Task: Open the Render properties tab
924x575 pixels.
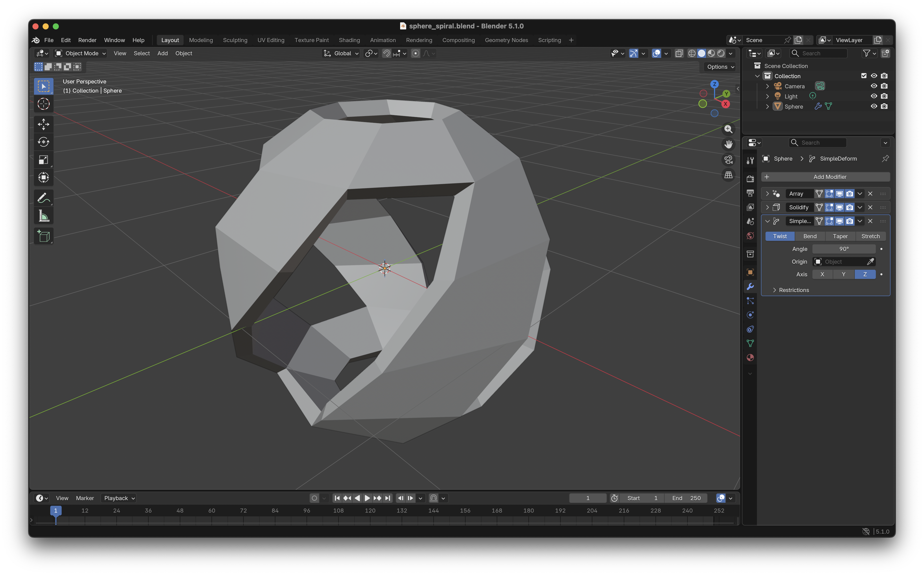Action: point(750,179)
